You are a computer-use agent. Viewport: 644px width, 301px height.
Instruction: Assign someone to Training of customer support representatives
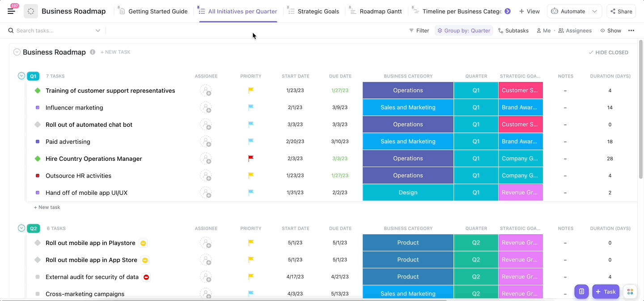click(x=206, y=90)
